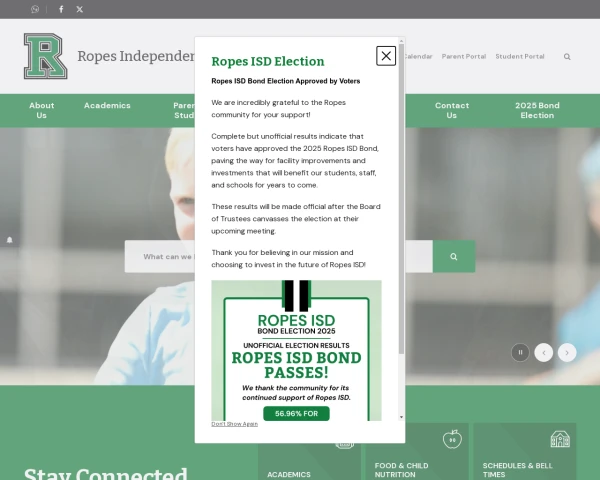Open Academics quick link tile
This screenshot has width=600, height=480.
309,462
